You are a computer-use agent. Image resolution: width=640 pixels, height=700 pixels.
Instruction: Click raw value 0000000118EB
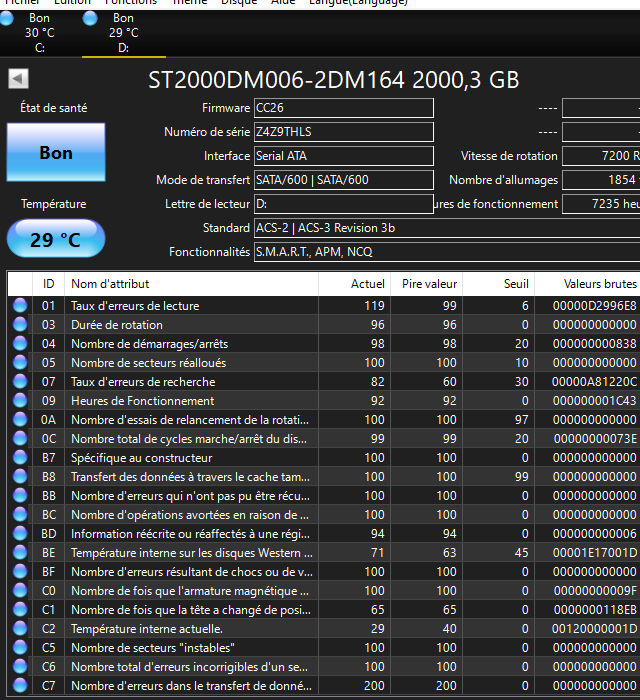[x=595, y=609]
